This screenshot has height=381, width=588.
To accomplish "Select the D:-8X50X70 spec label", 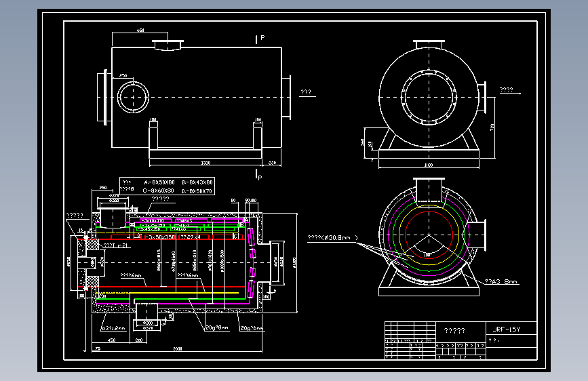I will pos(197,191).
